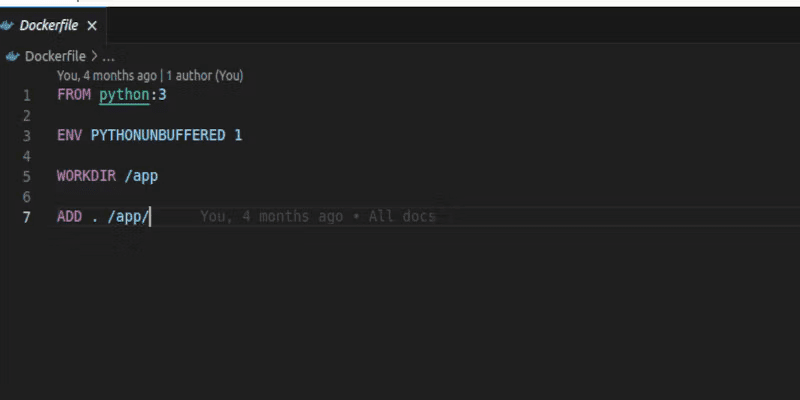800x400 pixels.
Task: Close the Dockerfile editor tab
Action: (92, 26)
